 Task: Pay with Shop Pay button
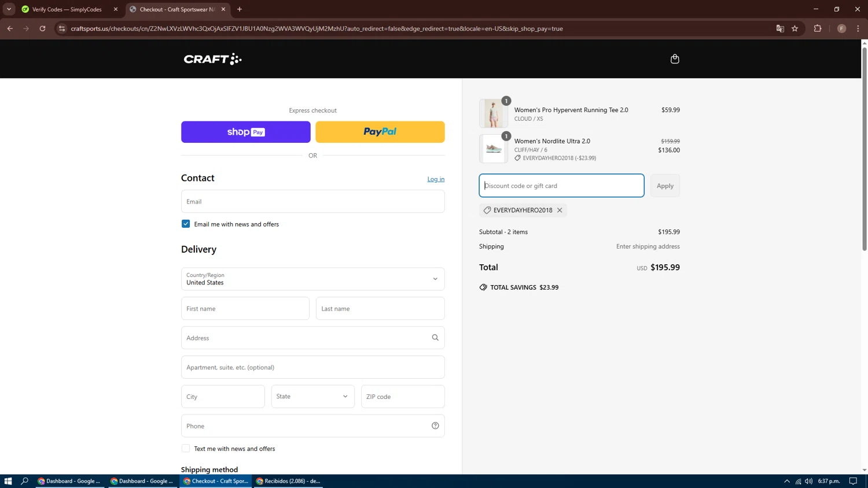(246, 132)
